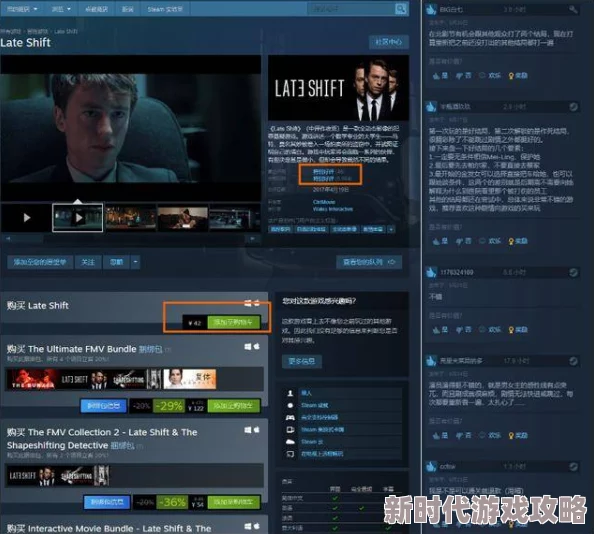
Task: Click the Steam Trading Cards icon
Action: [x=290, y=429]
